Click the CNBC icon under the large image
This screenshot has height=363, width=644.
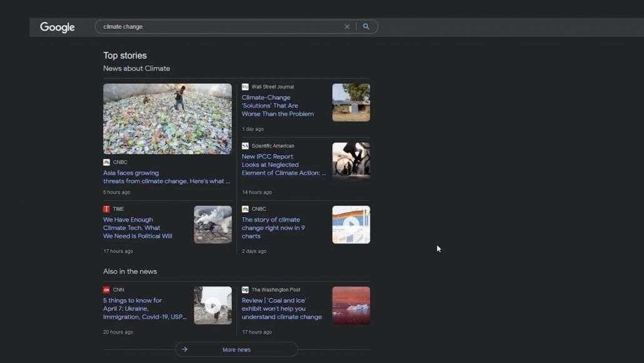pyautogui.click(x=106, y=162)
